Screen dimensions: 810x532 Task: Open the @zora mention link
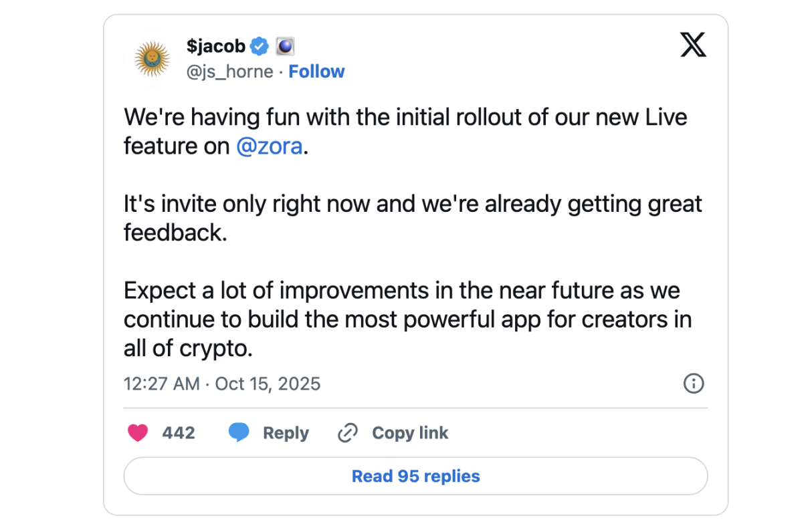tap(269, 146)
